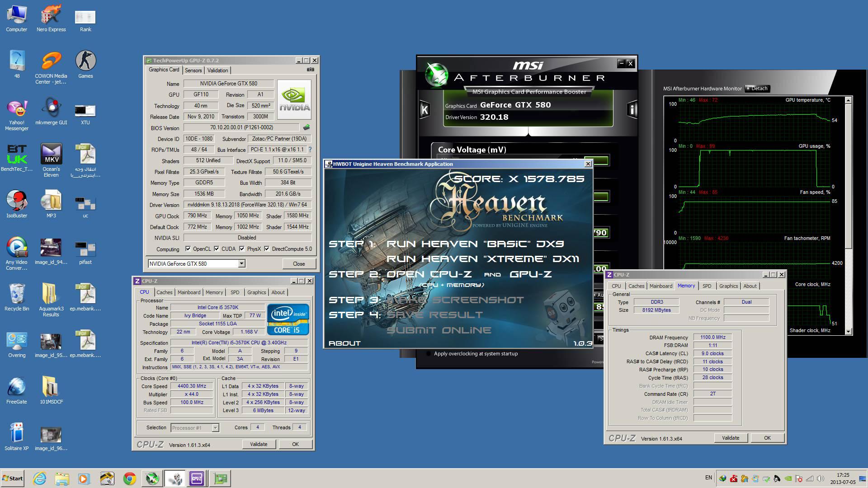Viewport: 868px width, 488px height.
Task: Select the Counter-Strike Games desktop icon
Action: click(x=85, y=65)
